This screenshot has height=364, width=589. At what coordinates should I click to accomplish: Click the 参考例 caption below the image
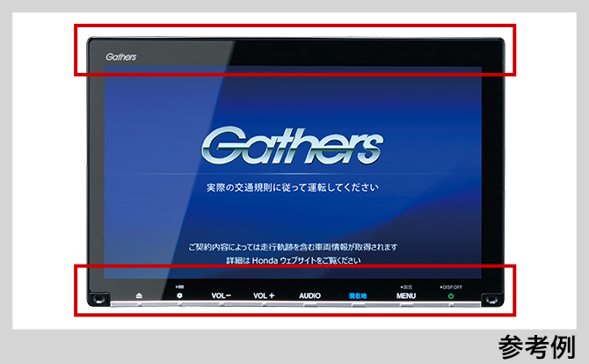click(536, 346)
